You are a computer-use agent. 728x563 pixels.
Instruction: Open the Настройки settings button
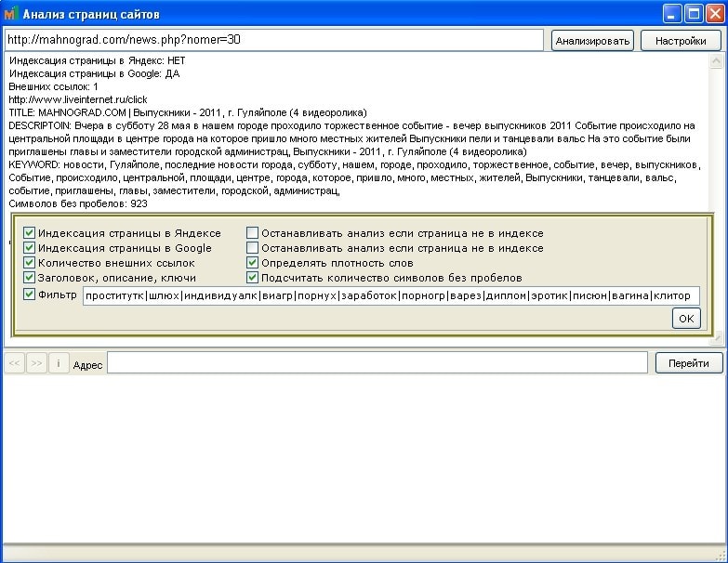(x=681, y=41)
